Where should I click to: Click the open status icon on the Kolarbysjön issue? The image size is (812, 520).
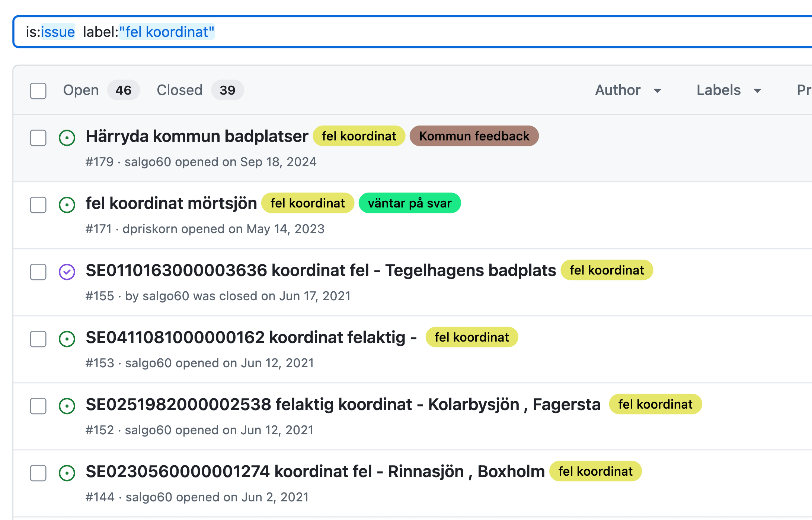click(67, 406)
